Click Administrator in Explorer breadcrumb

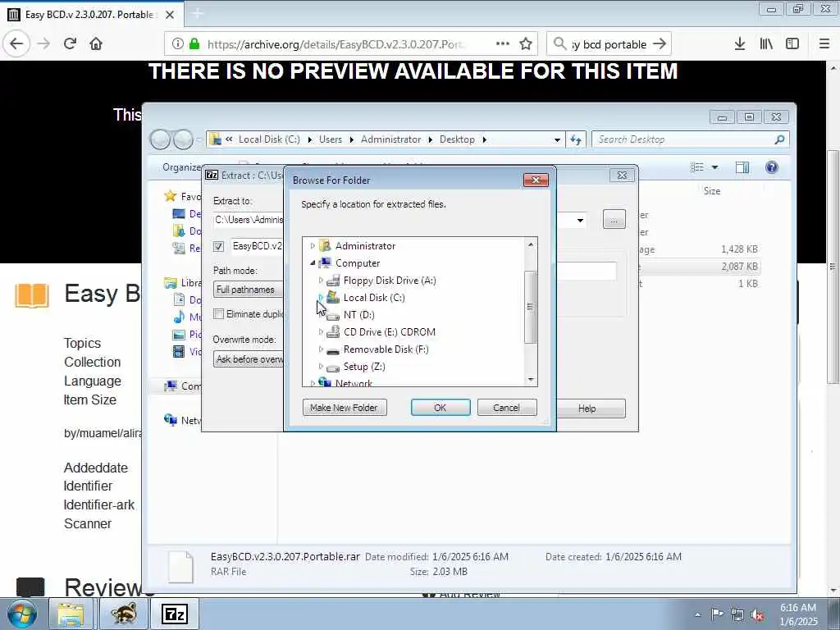[x=390, y=139]
